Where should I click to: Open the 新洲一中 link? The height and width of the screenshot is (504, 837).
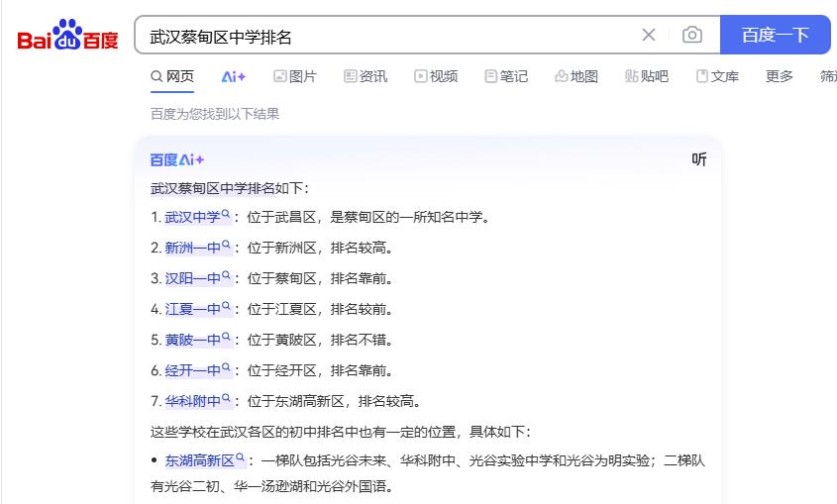point(192,248)
